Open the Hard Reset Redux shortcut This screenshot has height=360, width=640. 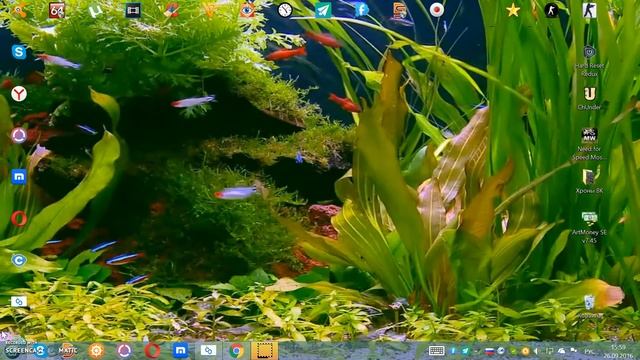coord(589,61)
